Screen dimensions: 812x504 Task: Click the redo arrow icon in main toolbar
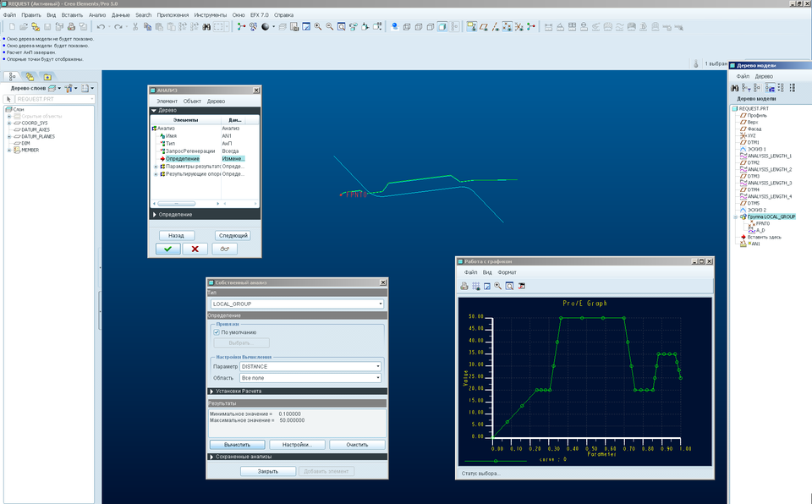pos(118,27)
